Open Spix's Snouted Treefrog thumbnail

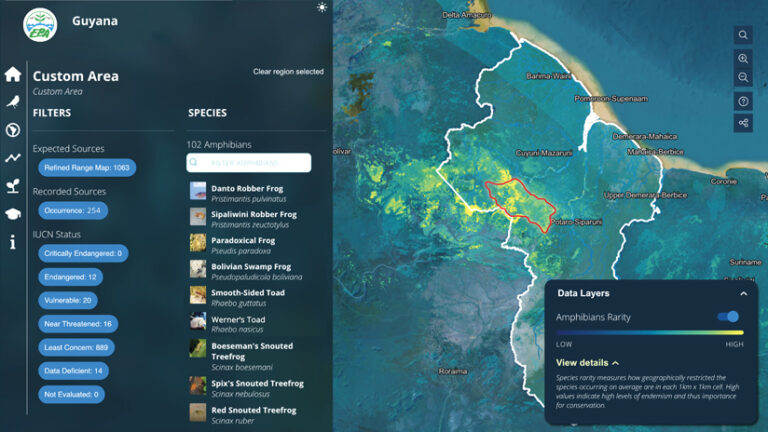pyautogui.click(x=198, y=385)
